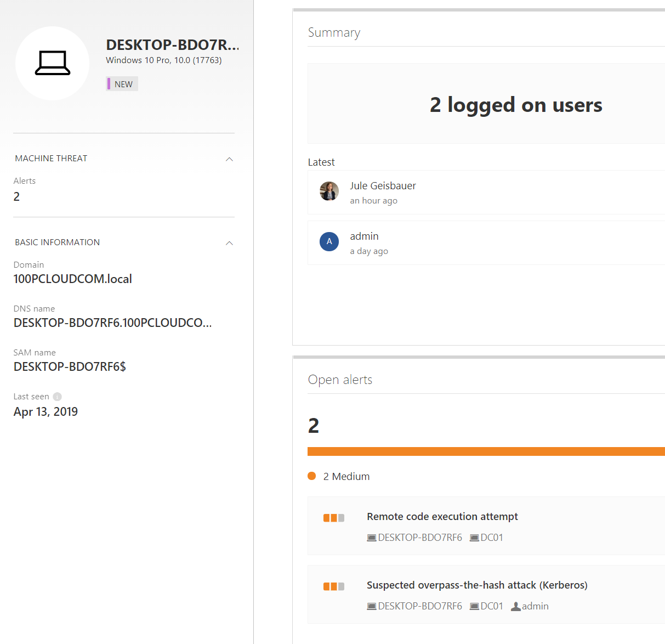Click the orange Medium severity dot
This screenshot has width=665, height=644.
(x=312, y=476)
